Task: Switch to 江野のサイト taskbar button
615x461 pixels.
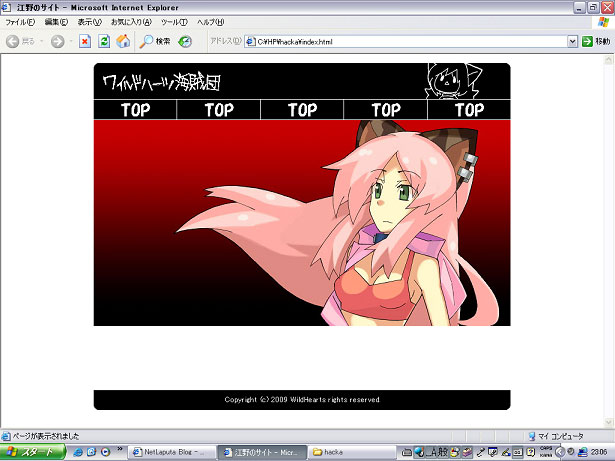Action: [x=262, y=452]
